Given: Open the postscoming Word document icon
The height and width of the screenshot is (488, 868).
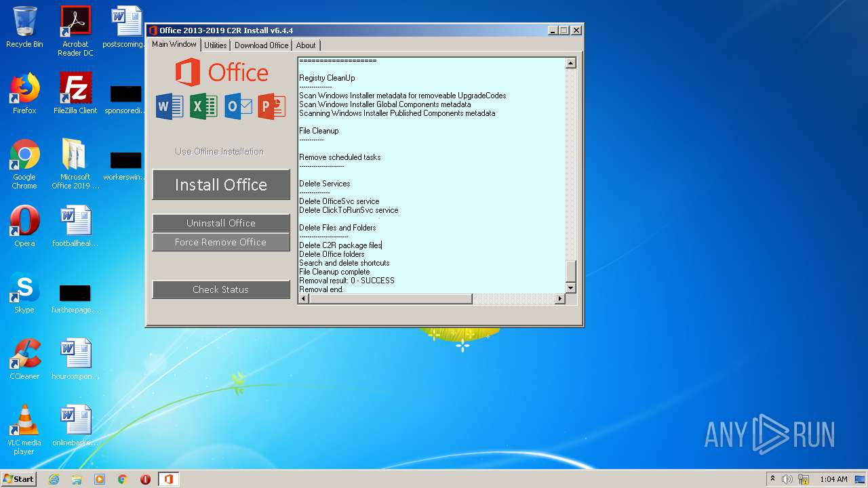Looking at the screenshot, I should pyautogui.click(x=125, y=27).
